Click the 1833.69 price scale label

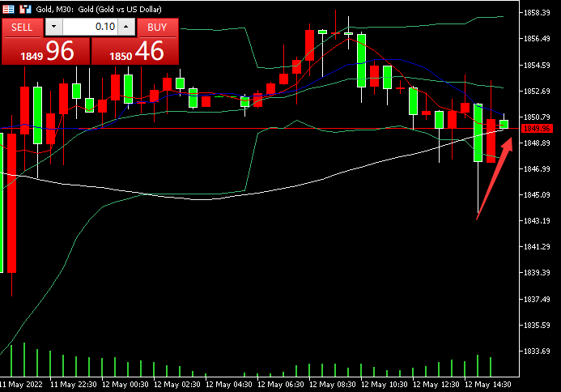click(537, 352)
